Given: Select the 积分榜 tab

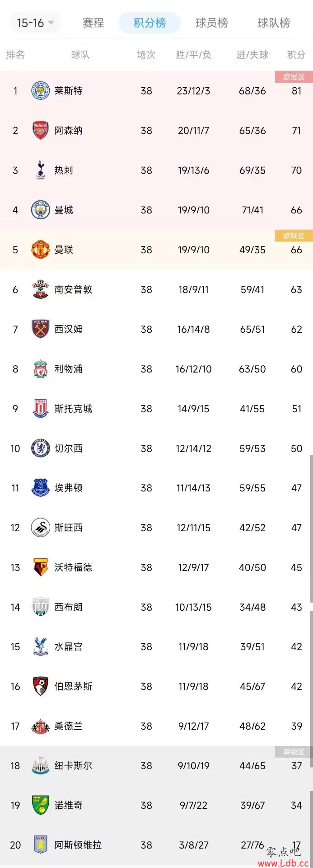Looking at the screenshot, I should (149, 23).
